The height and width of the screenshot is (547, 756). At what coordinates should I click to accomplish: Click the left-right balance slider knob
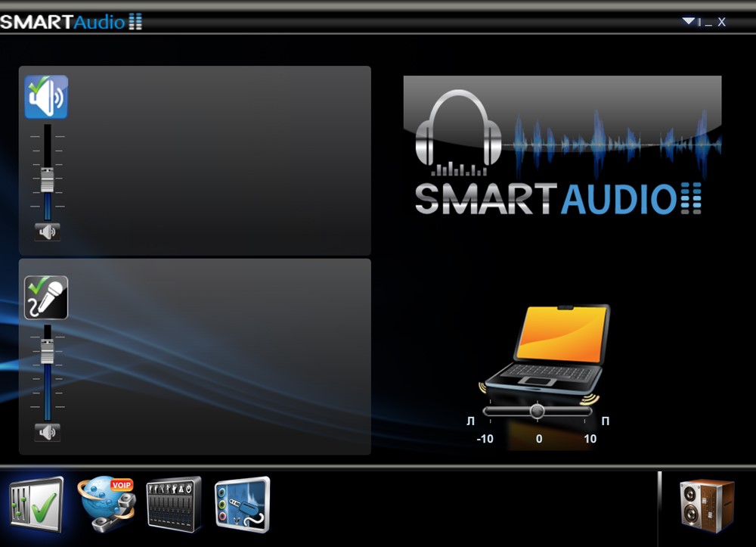coord(537,411)
